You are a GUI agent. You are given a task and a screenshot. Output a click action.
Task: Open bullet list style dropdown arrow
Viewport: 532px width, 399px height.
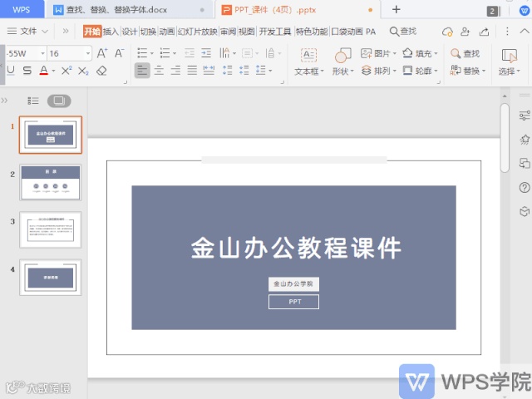151,53
